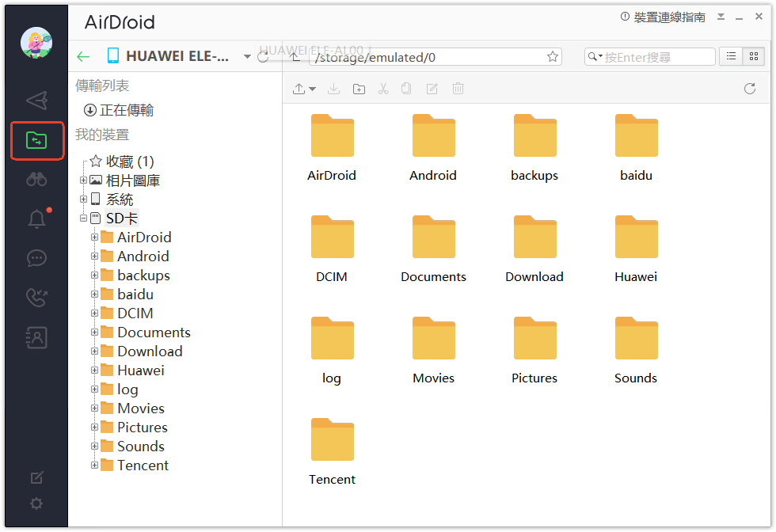Click the upload toolbar icon
Viewport: 776px width, 532px height.
click(x=299, y=89)
